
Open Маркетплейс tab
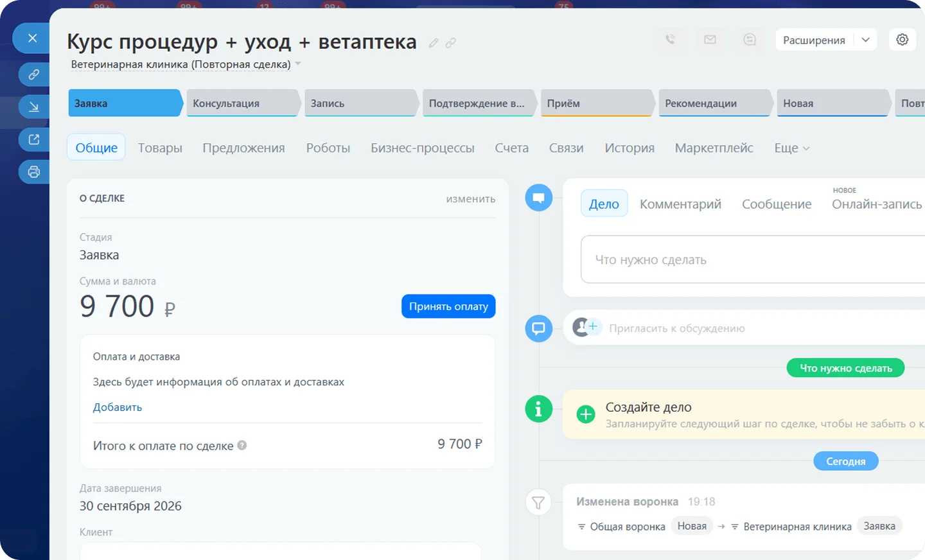714,148
